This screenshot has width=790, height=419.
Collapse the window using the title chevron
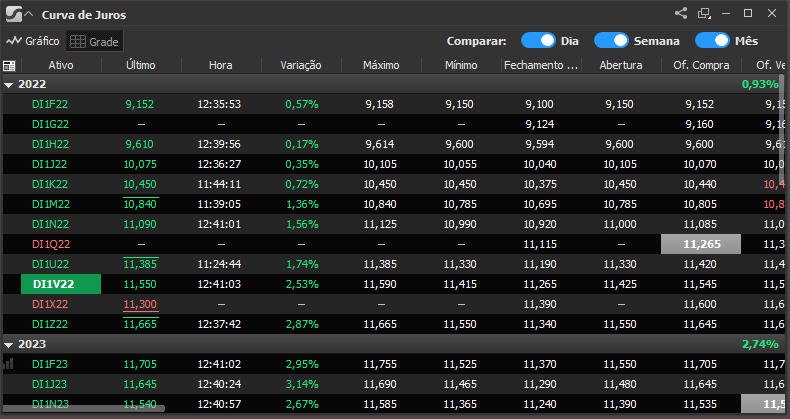coord(28,15)
